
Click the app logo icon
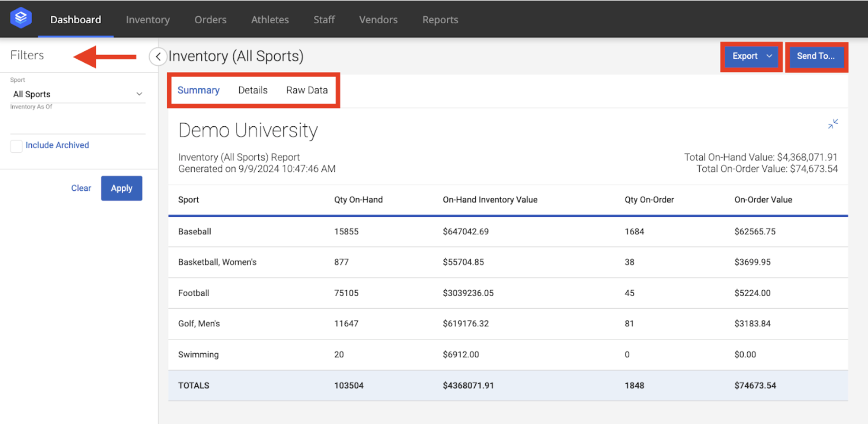click(x=21, y=18)
